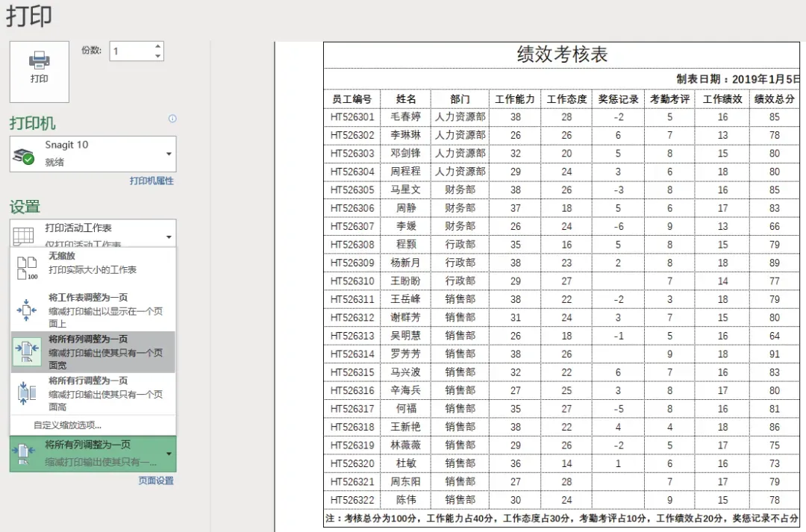Choose Fit Sheet on One Page
Screen dimensions: 806x532
coord(93,310)
